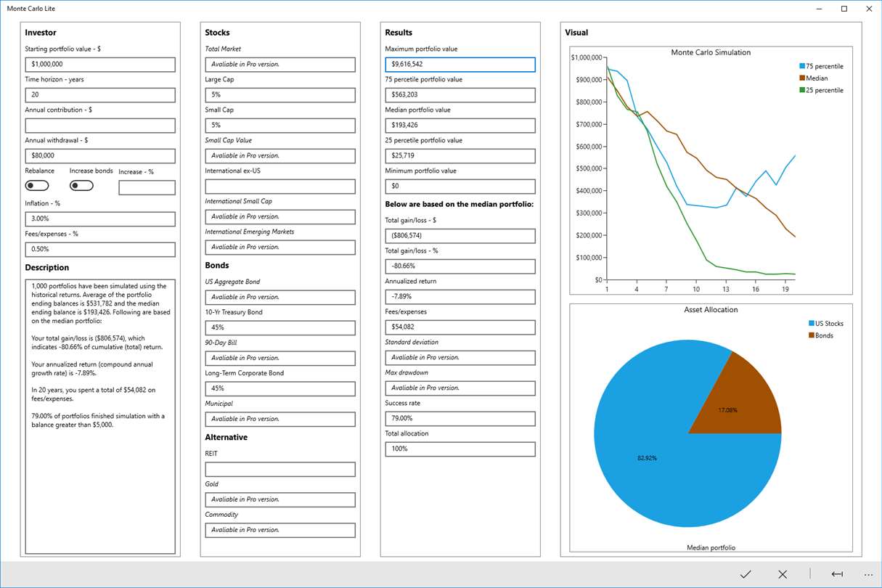Viewport: 882px width, 588px height.
Task: Click the Fees/expenses percent field in Investor
Action: [100, 250]
